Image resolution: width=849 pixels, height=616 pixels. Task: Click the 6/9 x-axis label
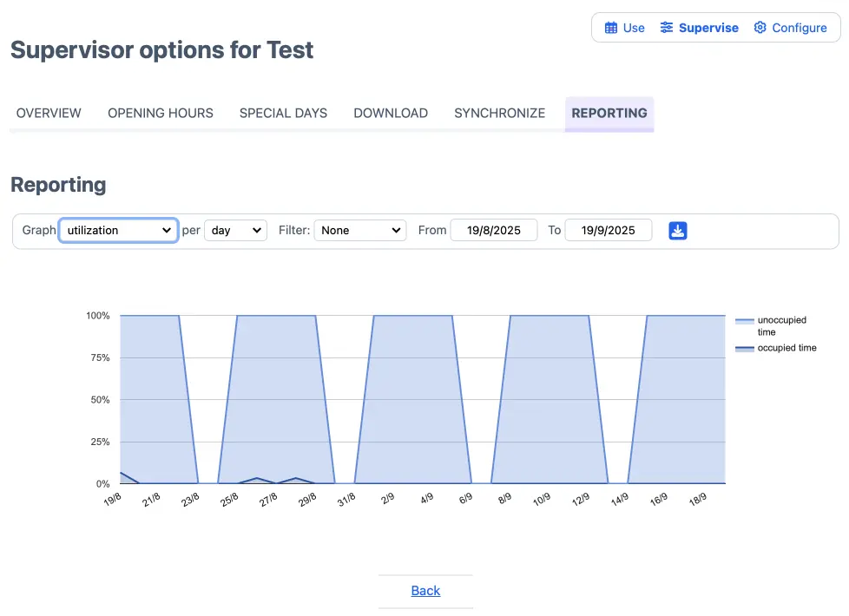pyautogui.click(x=465, y=499)
